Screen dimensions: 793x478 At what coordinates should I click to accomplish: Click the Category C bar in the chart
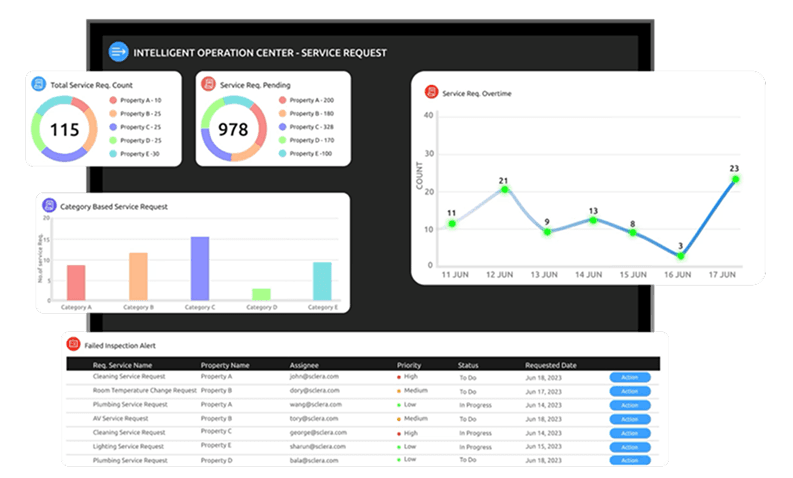click(199, 267)
